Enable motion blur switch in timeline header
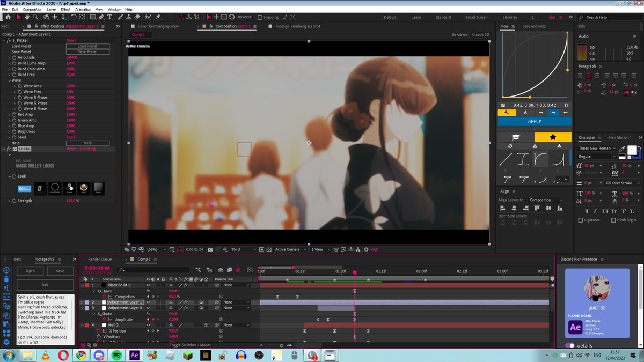Viewport: 644px width, 362px height. 238,270
